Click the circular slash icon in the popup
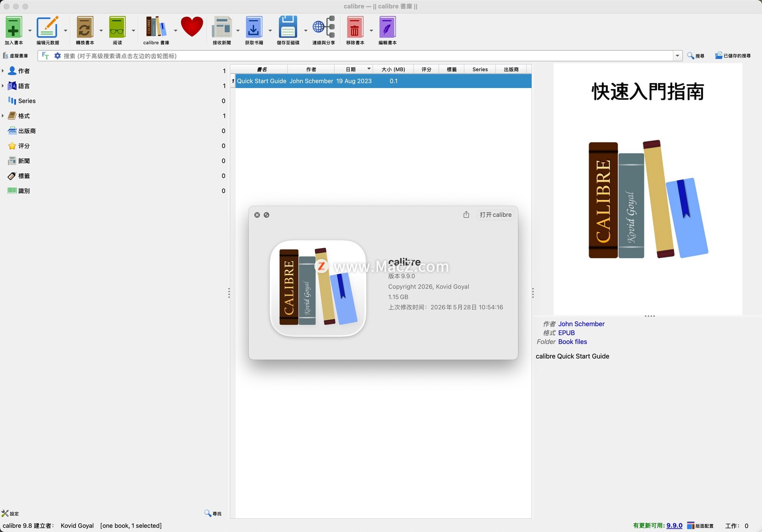Image resolution: width=762 pixels, height=532 pixels. pyautogui.click(x=267, y=215)
